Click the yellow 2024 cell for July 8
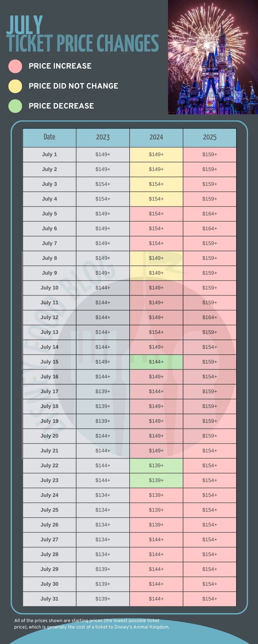 coord(156,258)
